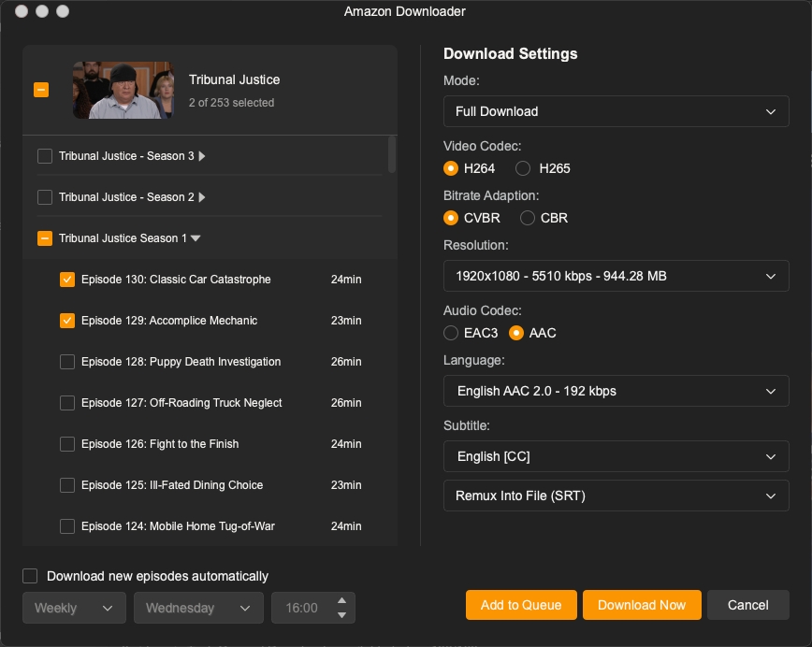Image resolution: width=812 pixels, height=647 pixels.
Task: Toggle the Tribunal Justice series master checkbox
Action: [41, 90]
